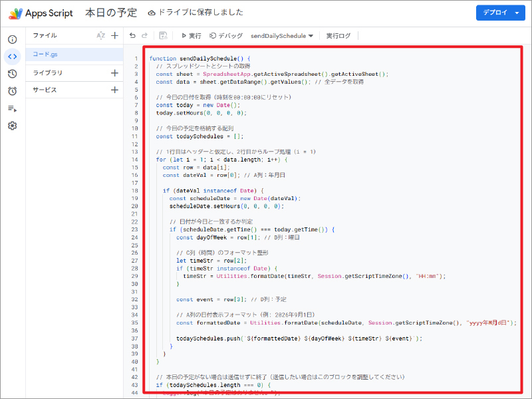This screenshot has width=532, height=399.
Task: Open the Executions list icon
Action: coord(12,108)
